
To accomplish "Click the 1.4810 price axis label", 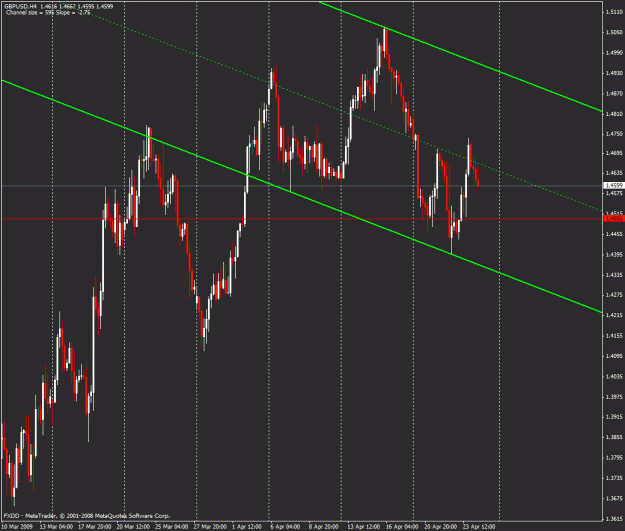I will pyautogui.click(x=614, y=114).
